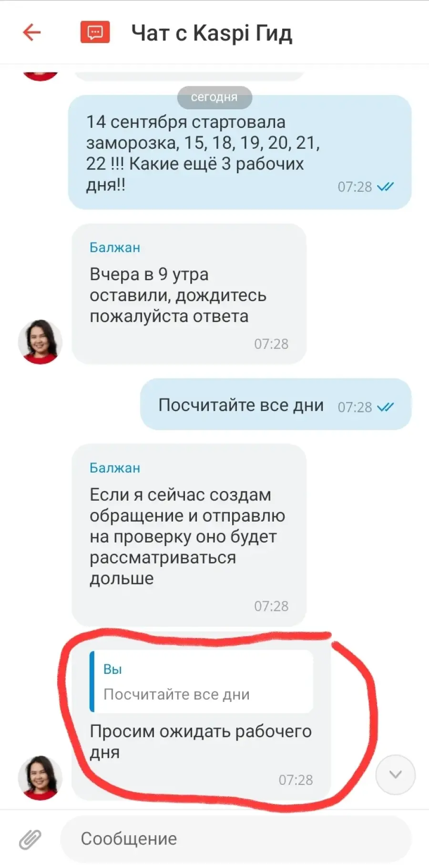Tap the 'Чат с Kaspi Гид' title
The height and width of the screenshot is (868, 429).
212,33
